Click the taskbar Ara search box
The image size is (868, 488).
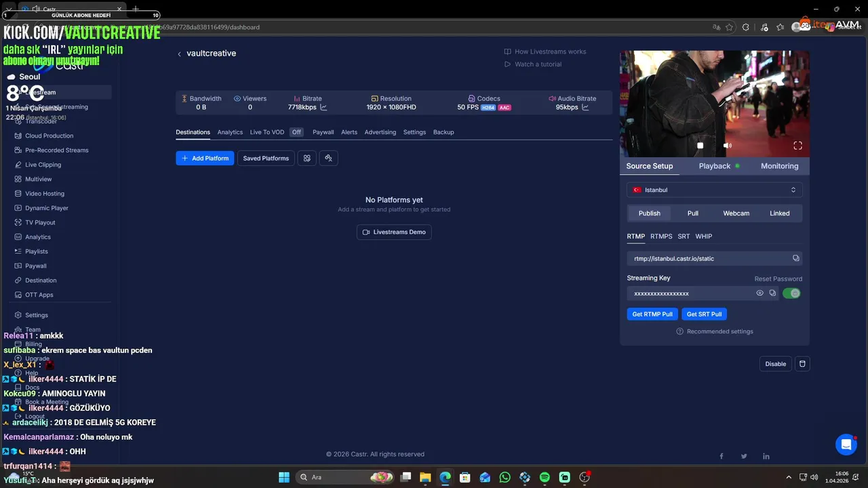[x=346, y=477]
